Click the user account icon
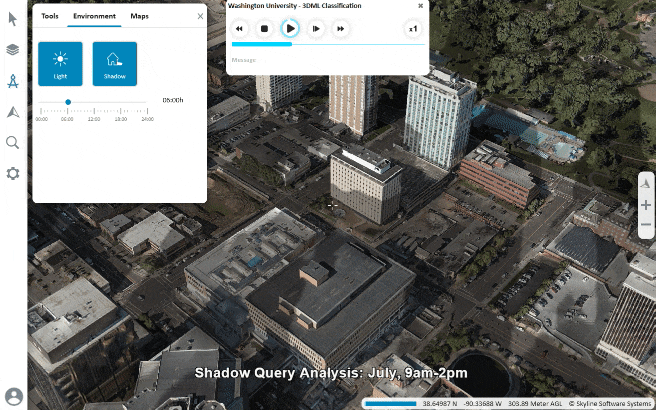656x410 pixels. pos(13,396)
